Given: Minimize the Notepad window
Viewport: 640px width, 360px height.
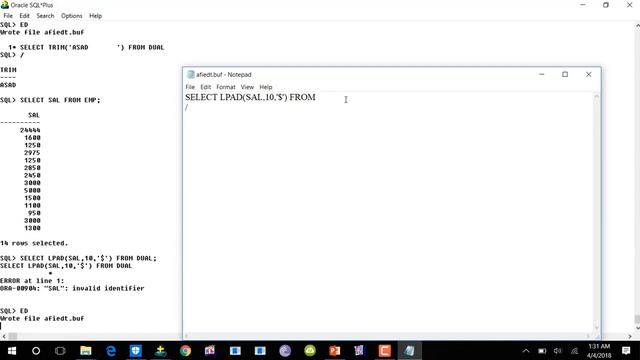Looking at the screenshot, I should coord(542,74).
